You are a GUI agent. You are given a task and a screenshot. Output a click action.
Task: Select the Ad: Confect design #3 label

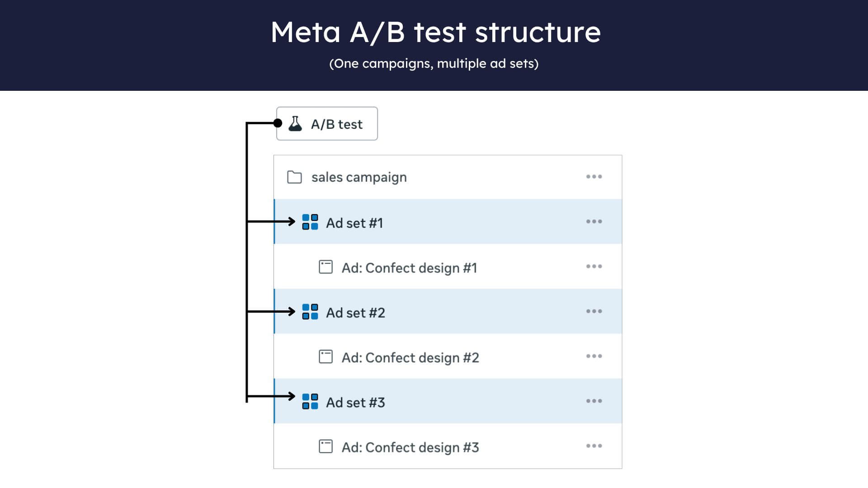(x=410, y=447)
